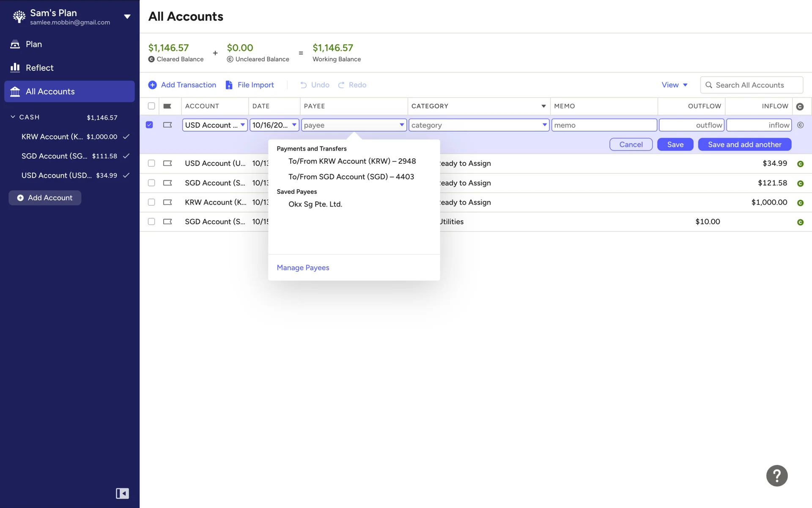Click the Add Transaction plus icon

click(x=152, y=85)
